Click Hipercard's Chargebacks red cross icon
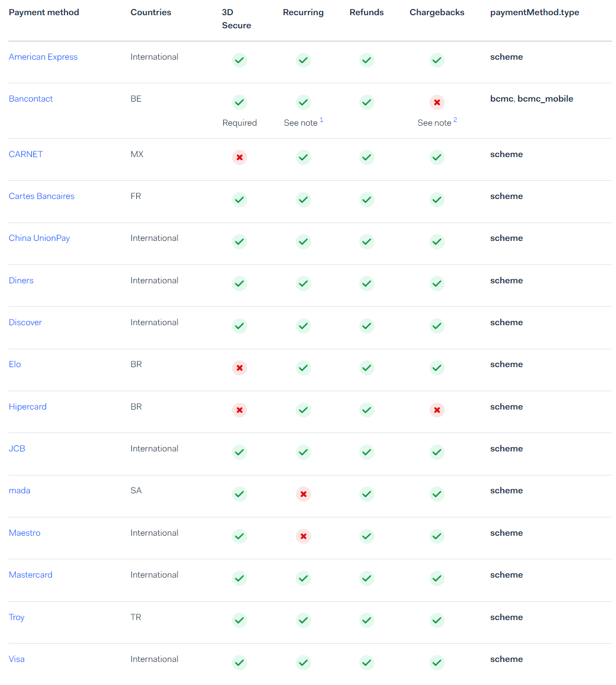The width and height of the screenshot is (616, 685). point(437,410)
